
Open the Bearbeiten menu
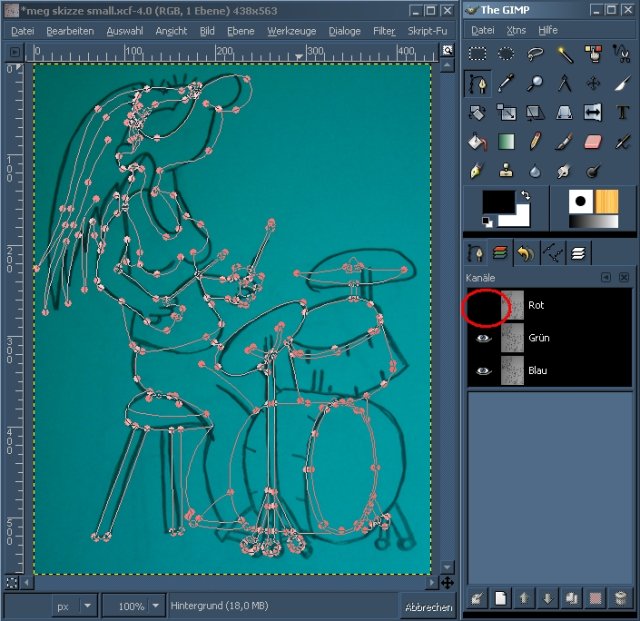(70, 31)
